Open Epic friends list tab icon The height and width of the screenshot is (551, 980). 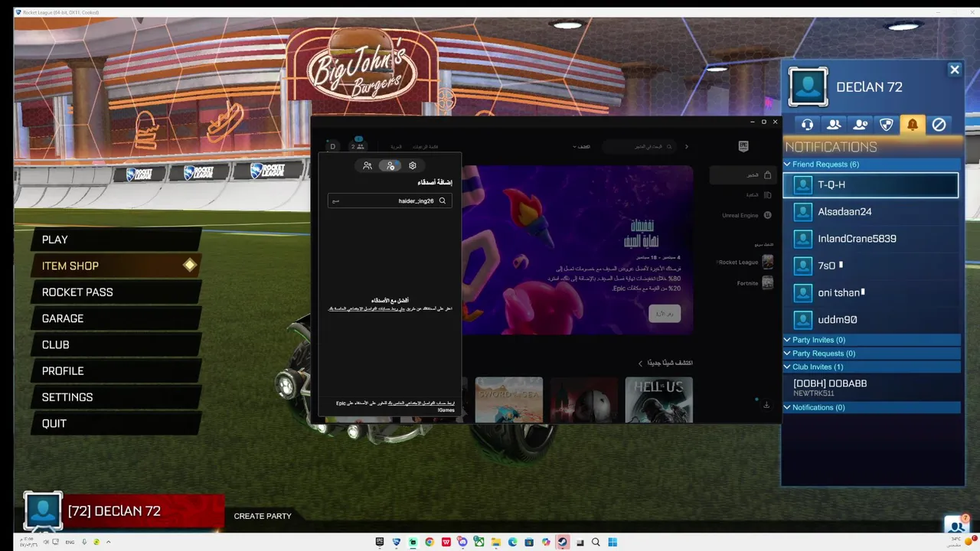(x=367, y=165)
